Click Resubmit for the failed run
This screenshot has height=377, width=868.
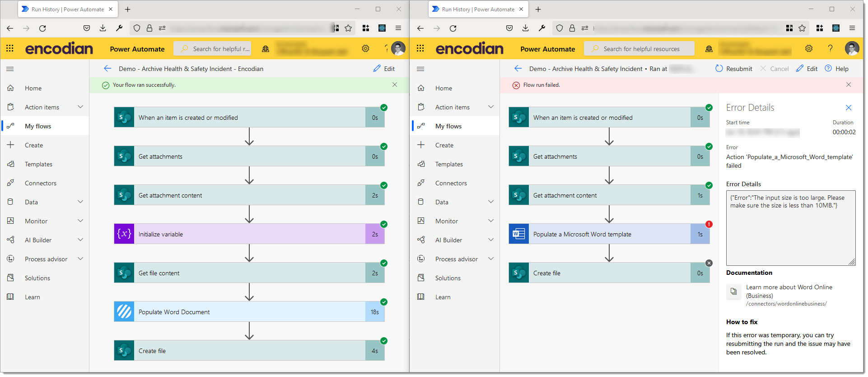[x=734, y=69]
